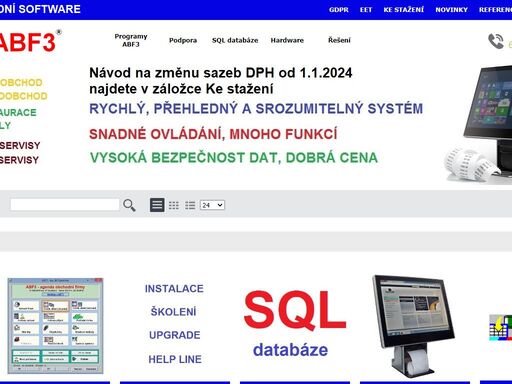Viewport: 512px width, 384px height.
Task: Open the Podpora menu
Action: pos(183,40)
